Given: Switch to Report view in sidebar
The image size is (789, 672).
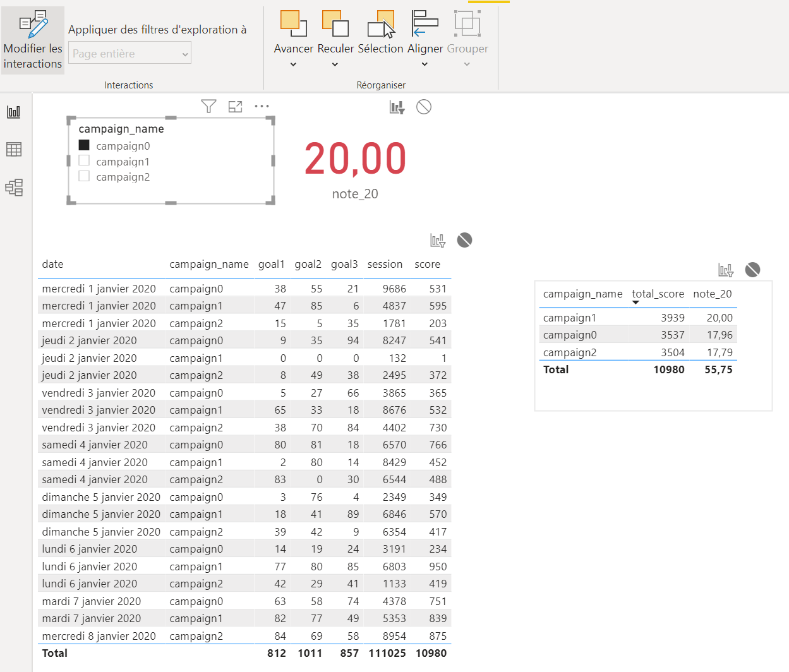Looking at the screenshot, I should (14, 112).
